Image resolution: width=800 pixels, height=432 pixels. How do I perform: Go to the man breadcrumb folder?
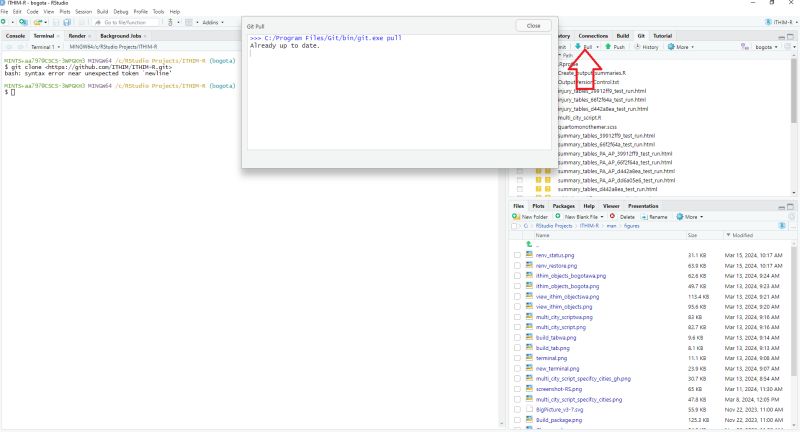pos(611,225)
